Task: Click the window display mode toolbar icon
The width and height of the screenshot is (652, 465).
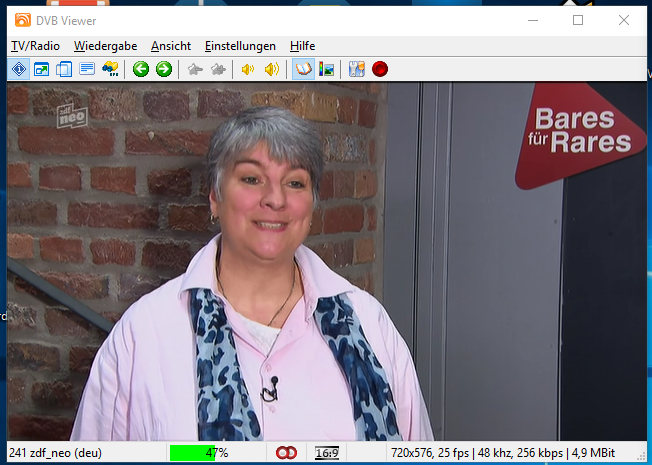Action: (41, 69)
